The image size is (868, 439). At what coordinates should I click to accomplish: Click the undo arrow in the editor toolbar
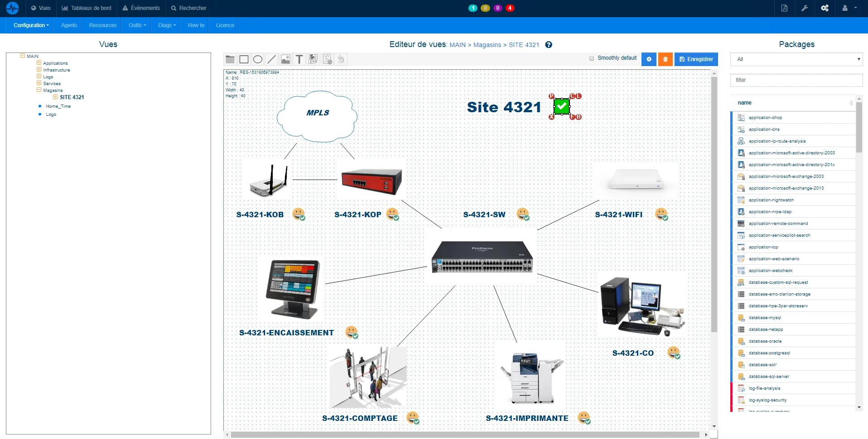[x=341, y=59]
